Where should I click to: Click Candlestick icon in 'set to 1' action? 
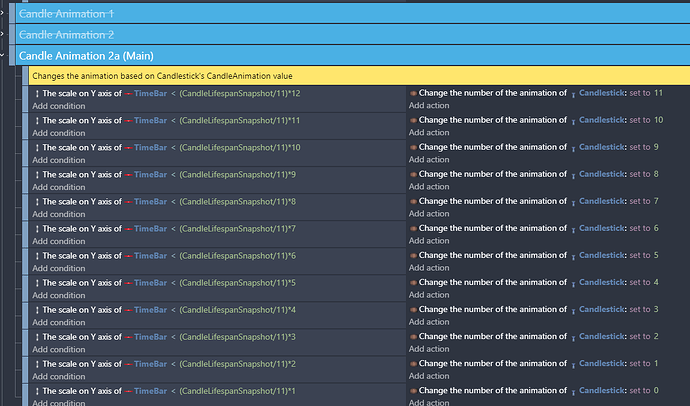click(573, 363)
